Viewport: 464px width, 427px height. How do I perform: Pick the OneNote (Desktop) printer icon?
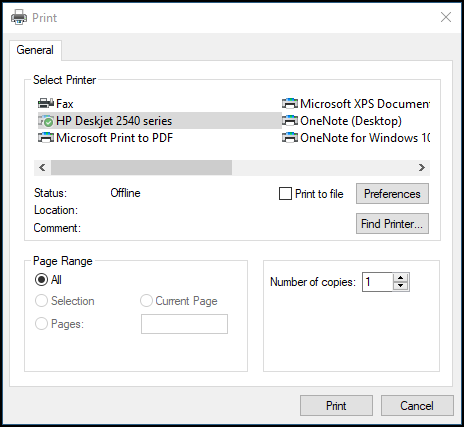(x=290, y=121)
